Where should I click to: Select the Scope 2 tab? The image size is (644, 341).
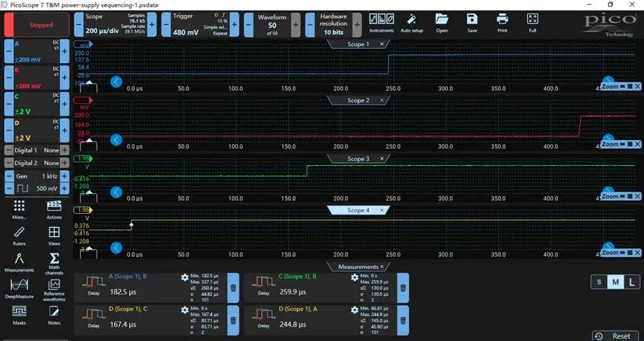(x=358, y=100)
